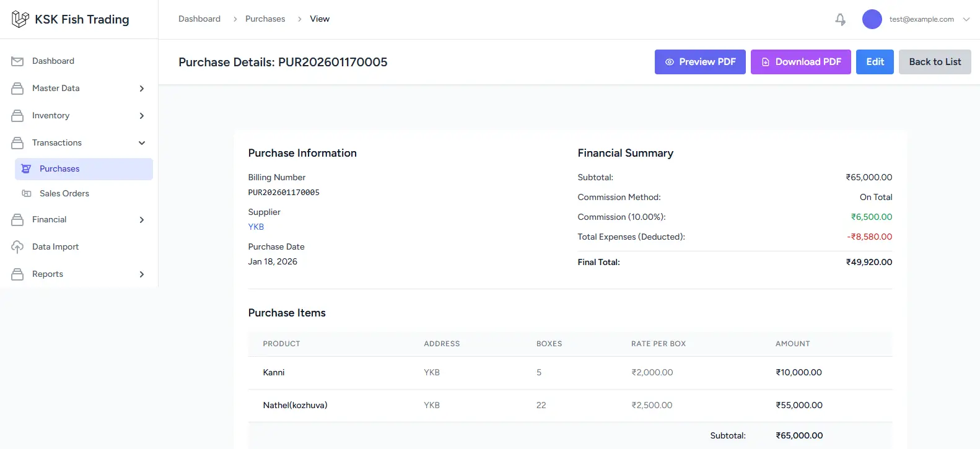Open the user account dropdown arrow
Screen dimensions: 980x449
coord(966,19)
